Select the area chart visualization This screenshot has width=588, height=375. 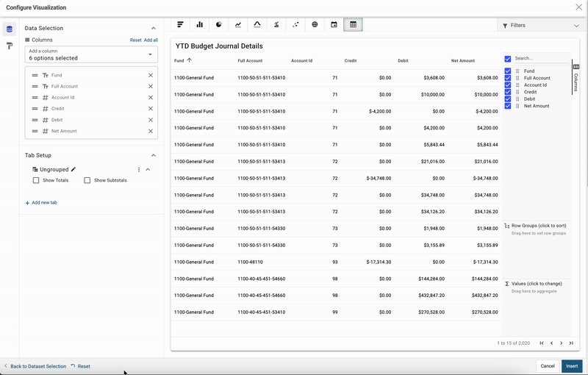(257, 25)
